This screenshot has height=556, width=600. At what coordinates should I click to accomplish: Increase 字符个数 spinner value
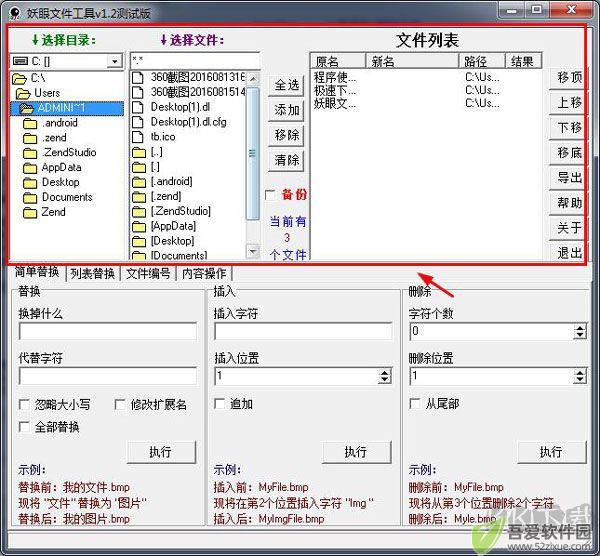[x=580, y=328]
